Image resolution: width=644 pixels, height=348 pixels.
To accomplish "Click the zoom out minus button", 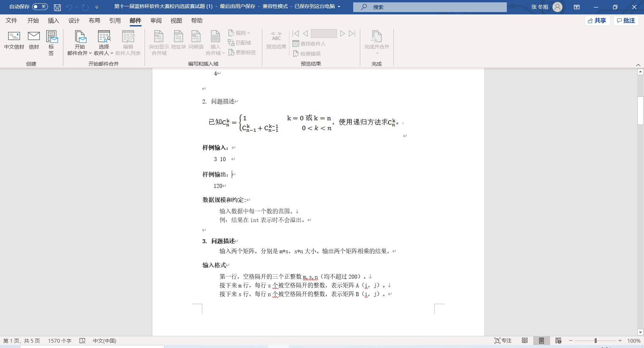I will coord(571,341).
